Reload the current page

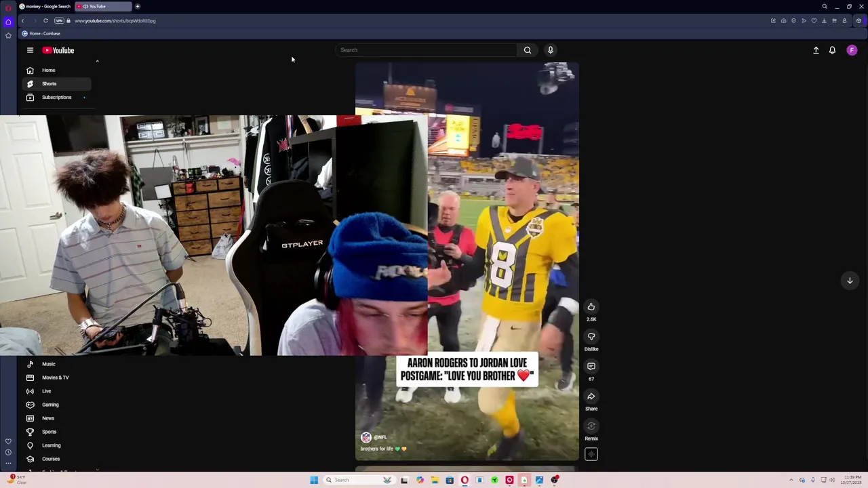click(x=45, y=20)
